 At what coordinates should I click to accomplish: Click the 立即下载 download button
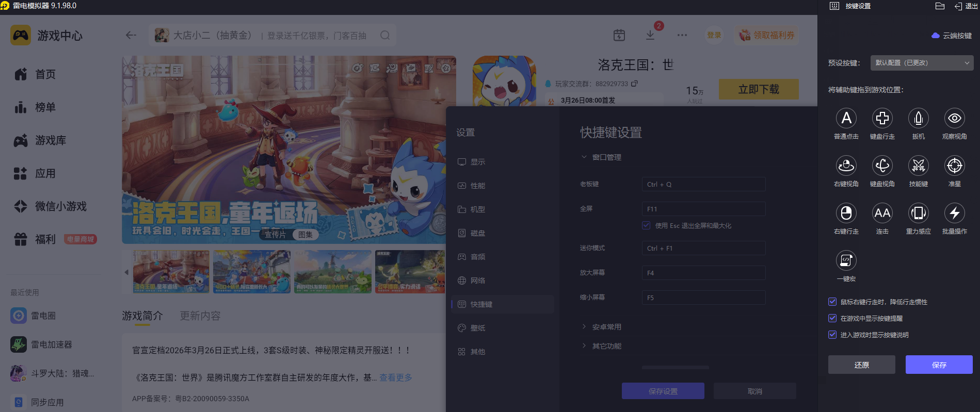click(759, 89)
